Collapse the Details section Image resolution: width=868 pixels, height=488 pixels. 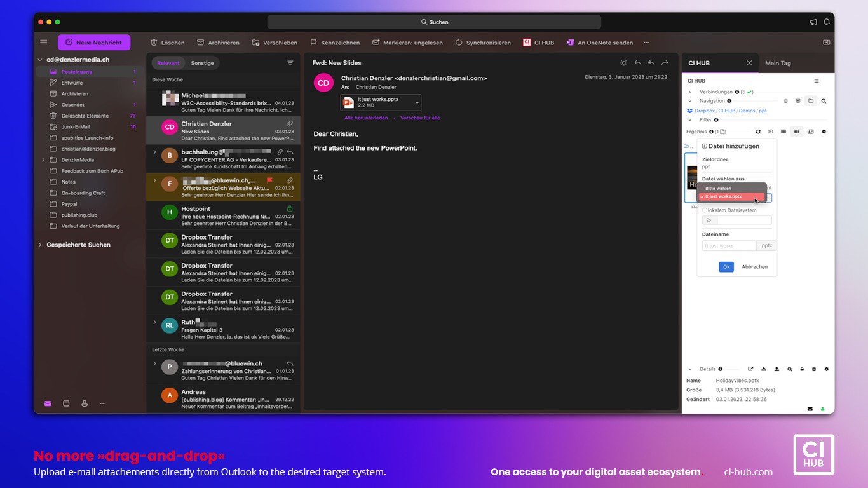(690, 369)
